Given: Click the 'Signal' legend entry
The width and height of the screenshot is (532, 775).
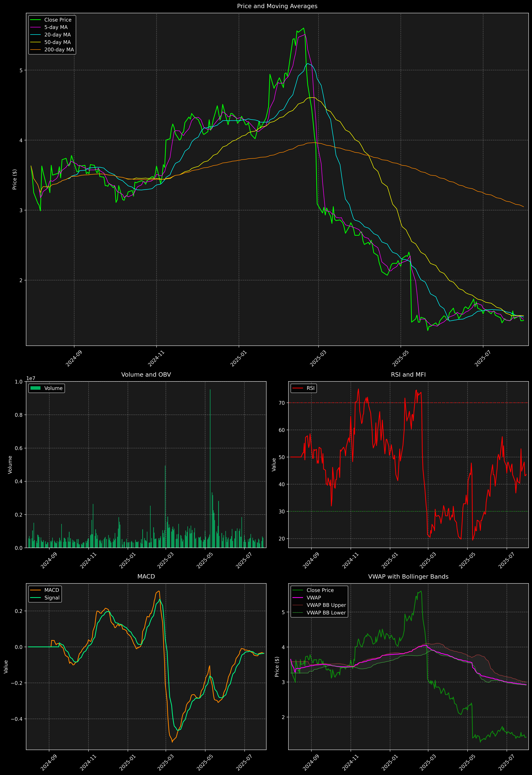Looking at the screenshot, I should 45,598.
